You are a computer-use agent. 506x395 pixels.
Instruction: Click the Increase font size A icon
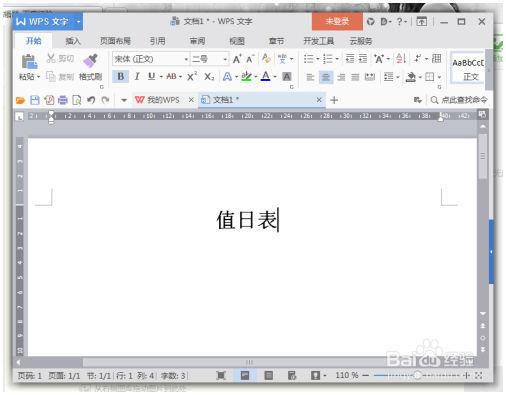(x=237, y=59)
